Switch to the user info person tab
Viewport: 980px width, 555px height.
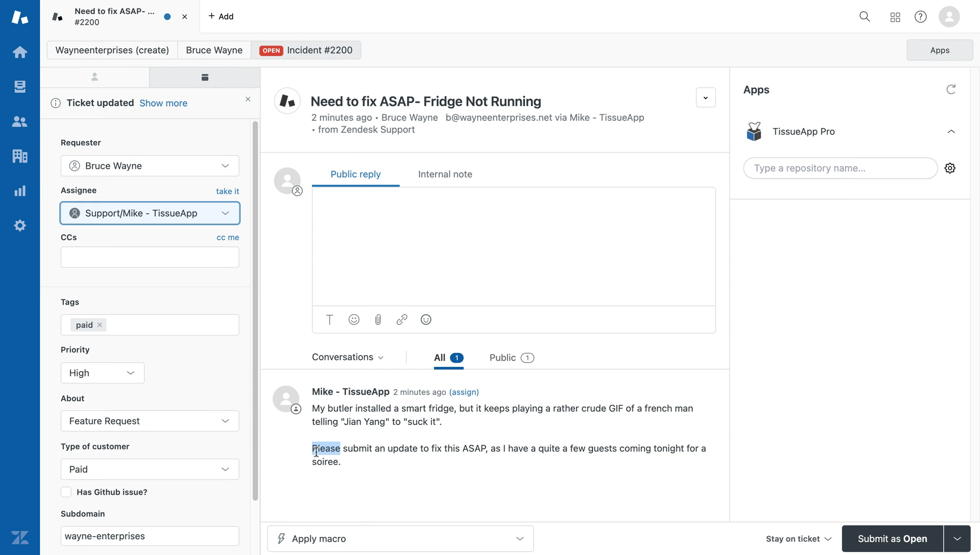[95, 77]
